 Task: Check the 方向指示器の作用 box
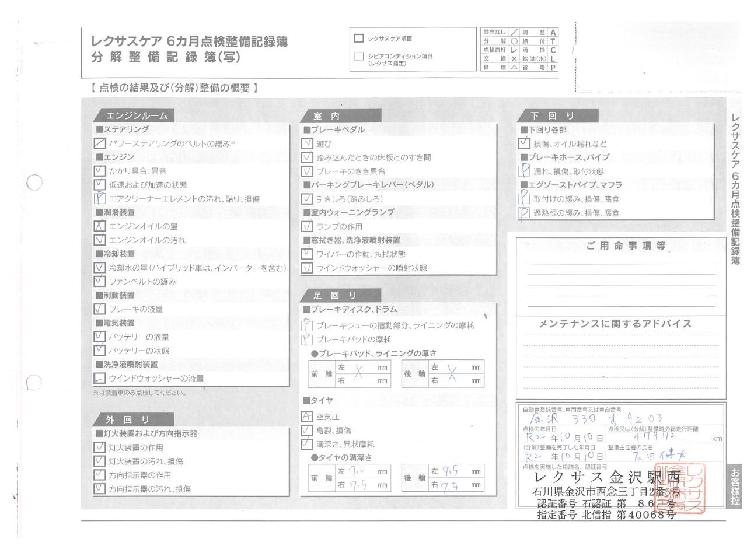pyautogui.click(x=100, y=475)
